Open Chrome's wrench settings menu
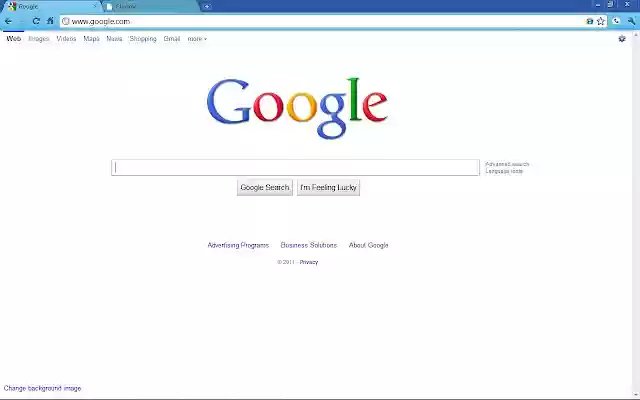This screenshot has height=400, width=640. coord(631,21)
